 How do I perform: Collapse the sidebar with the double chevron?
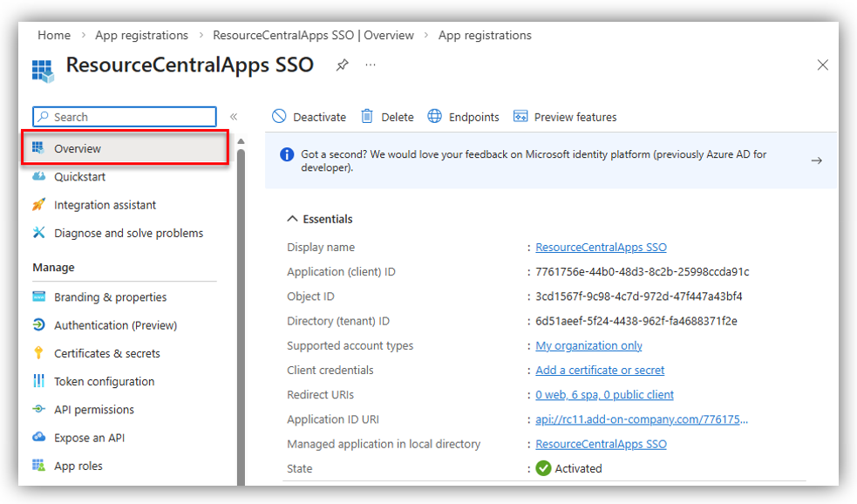tap(234, 117)
